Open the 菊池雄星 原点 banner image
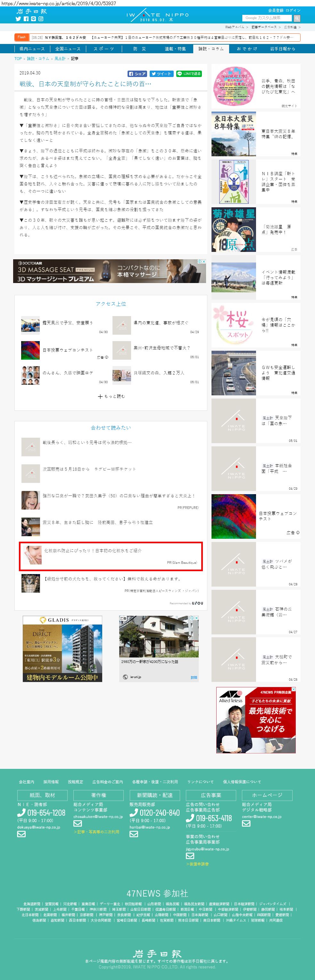This screenshot has height=980, width=315. point(234,229)
